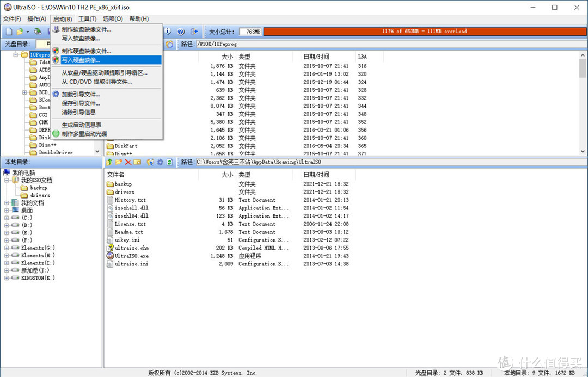Viewport: 588px width, 377px height.
Task: Click the 大小 column header in local list
Action: pos(227,175)
